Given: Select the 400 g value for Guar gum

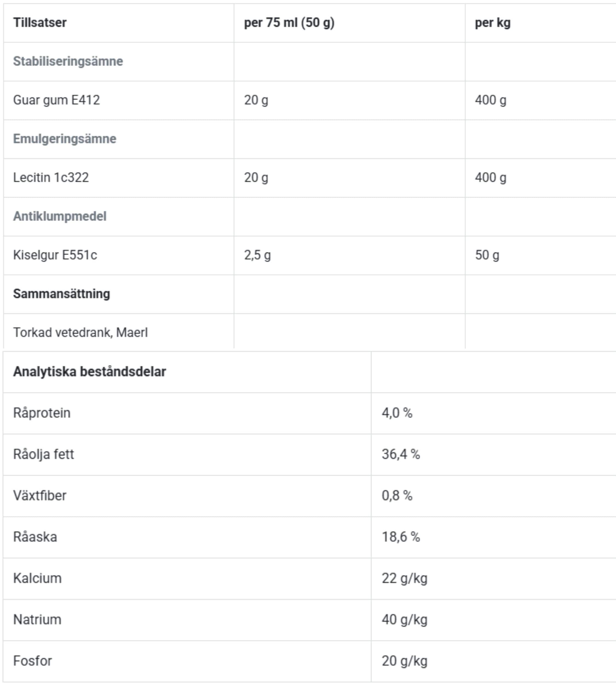Looking at the screenshot, I should [x=490, y=100].
